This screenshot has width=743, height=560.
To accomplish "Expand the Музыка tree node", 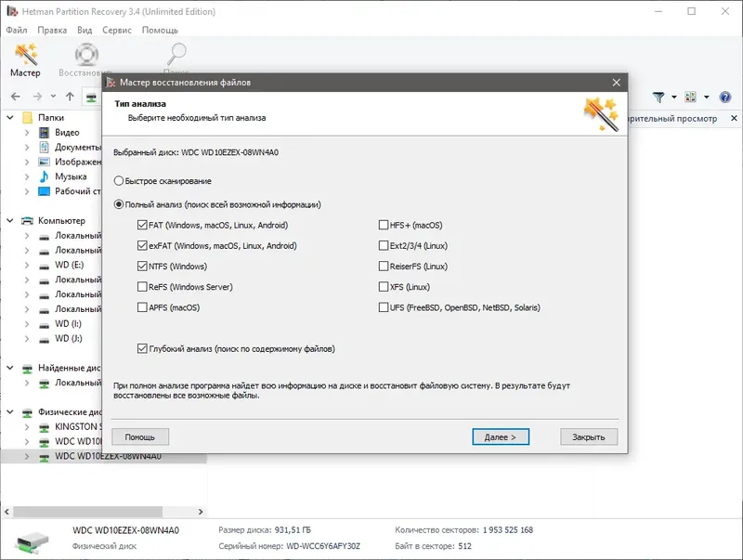I will point(27,176).
